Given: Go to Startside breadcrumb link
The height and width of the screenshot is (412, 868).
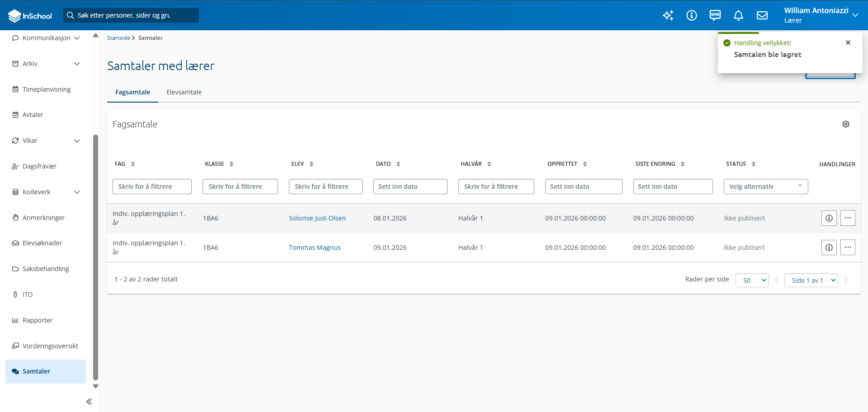Looking at the screenshot, I should pyautogui.click(x=118, y=38).
